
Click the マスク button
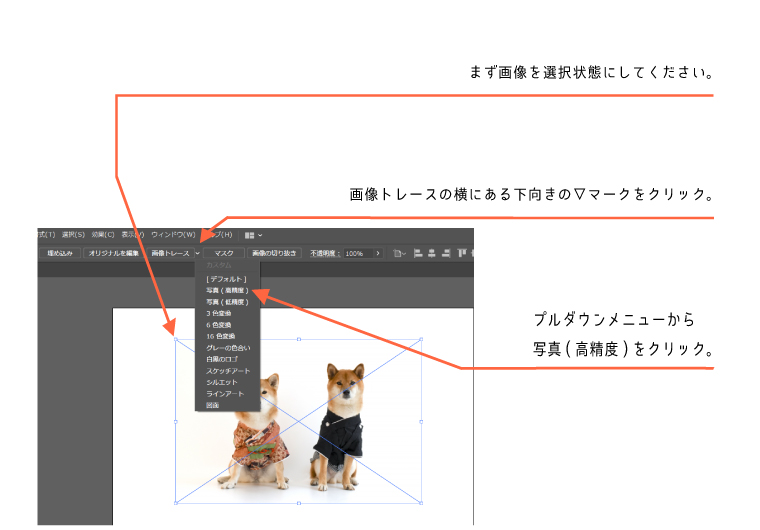pos(224,253)
